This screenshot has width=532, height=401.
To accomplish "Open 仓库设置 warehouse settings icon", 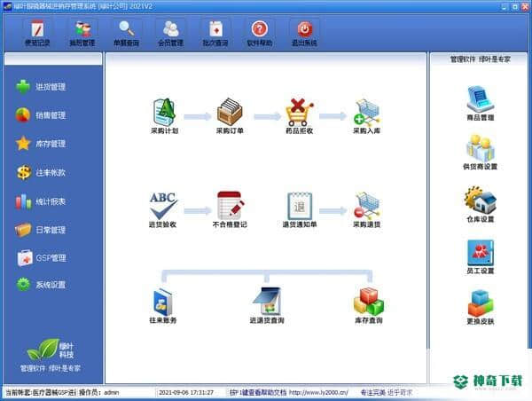I will 480,204.
